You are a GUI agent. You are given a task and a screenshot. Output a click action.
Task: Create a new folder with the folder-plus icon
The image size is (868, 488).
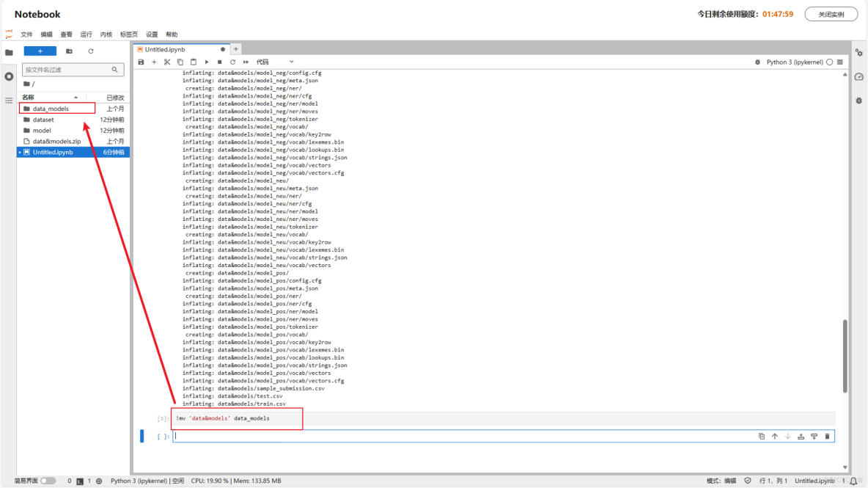tap(69, 51)
